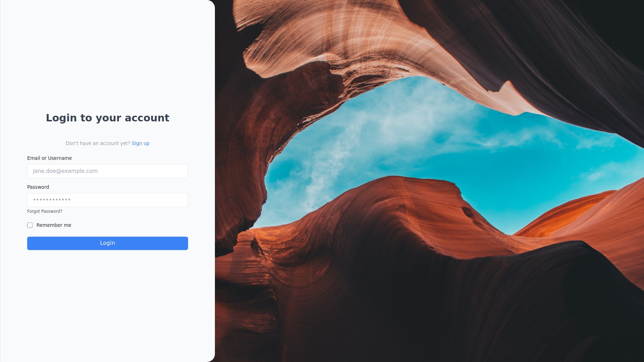Click the "Password" field label

click(x=38, y=187)
